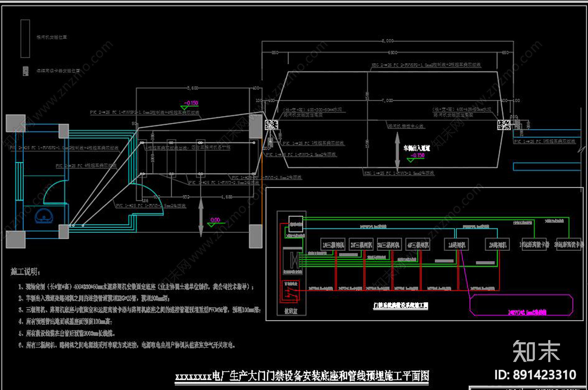Viewport: 588px width, 390px height.
Task: Click the 1,688 dimension text
Action: click(x=227, y=197)
